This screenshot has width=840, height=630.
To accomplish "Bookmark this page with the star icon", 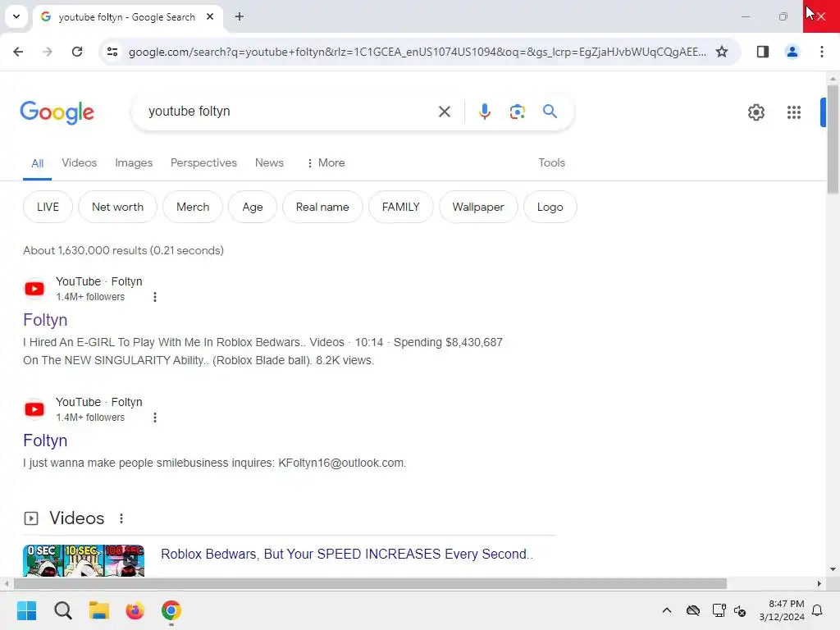I will (x=722, y=52).
